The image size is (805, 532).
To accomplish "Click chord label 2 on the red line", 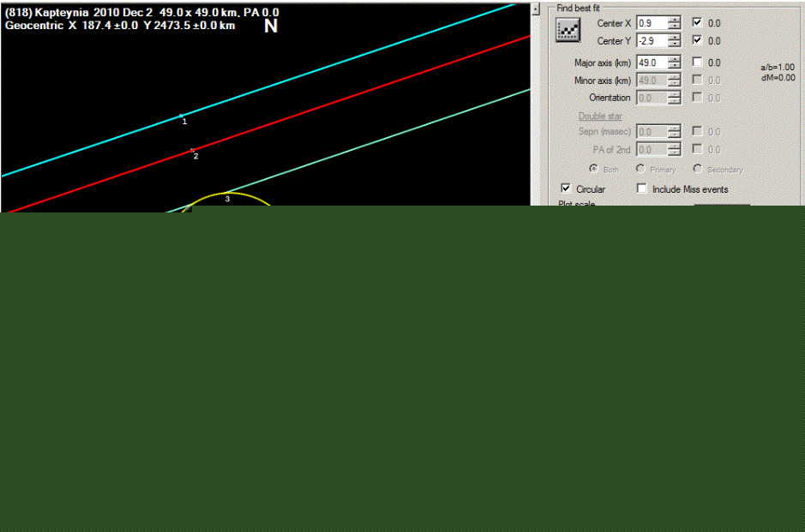I will tap(195, 156).
